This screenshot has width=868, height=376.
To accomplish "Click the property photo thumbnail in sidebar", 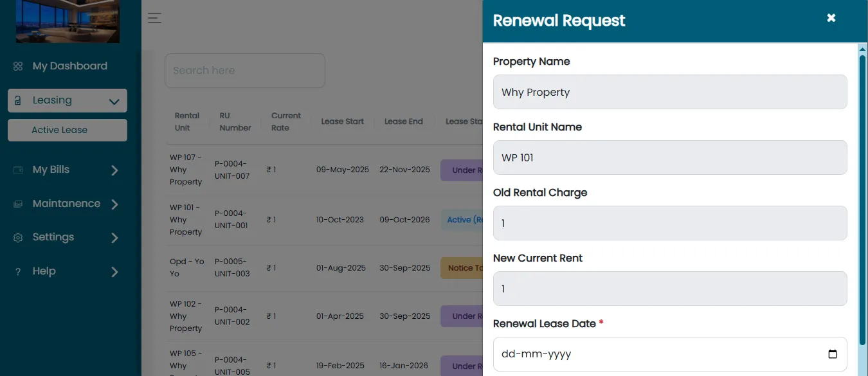I will point(68,21).
